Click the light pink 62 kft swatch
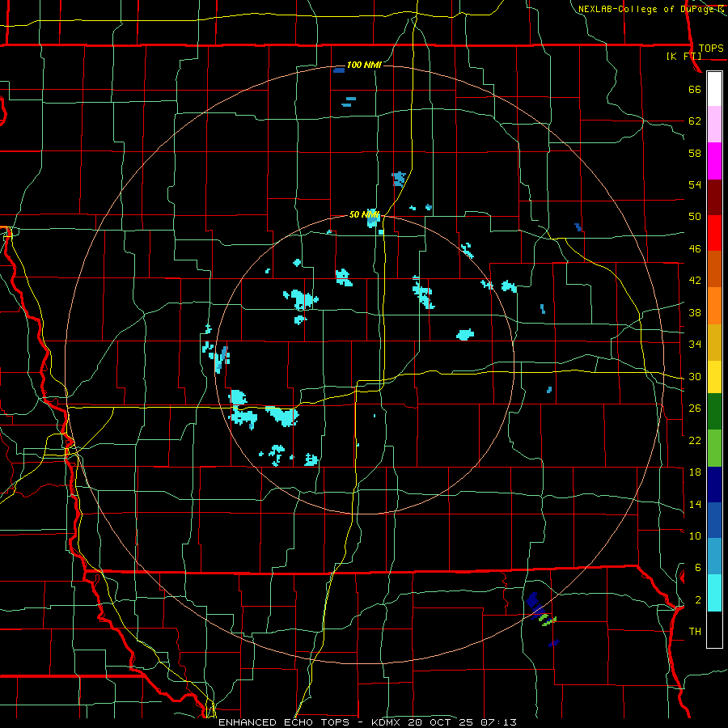The height and width of the screenshot is (728, 728). (714, 125)
